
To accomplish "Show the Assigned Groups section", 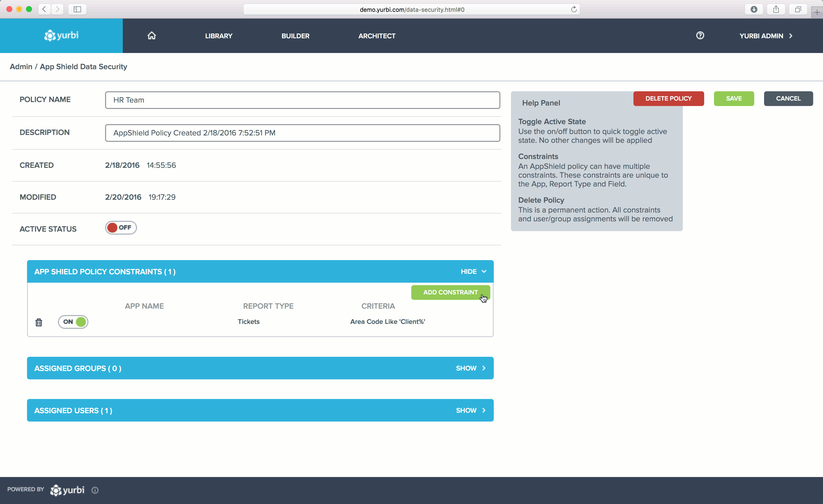I will [471, 368].
